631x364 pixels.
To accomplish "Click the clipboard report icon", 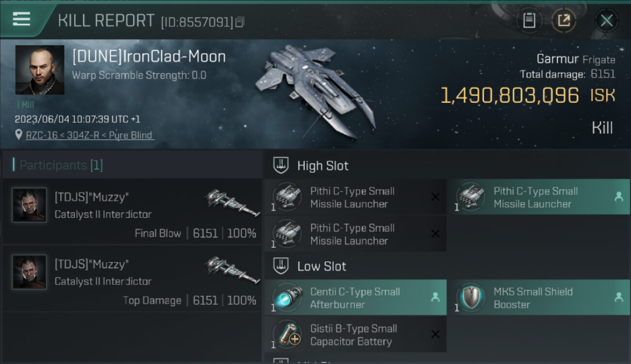I will point(529,20).
